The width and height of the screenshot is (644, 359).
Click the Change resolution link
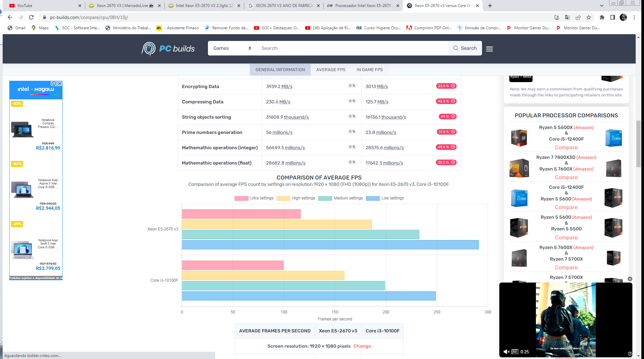pos(362,346)
